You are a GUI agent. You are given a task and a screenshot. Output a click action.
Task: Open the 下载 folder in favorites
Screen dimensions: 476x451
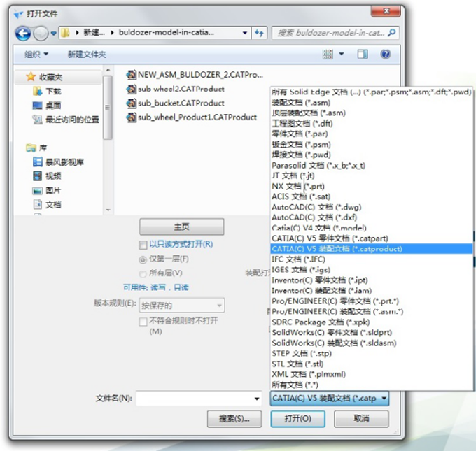tap(53, 92)
